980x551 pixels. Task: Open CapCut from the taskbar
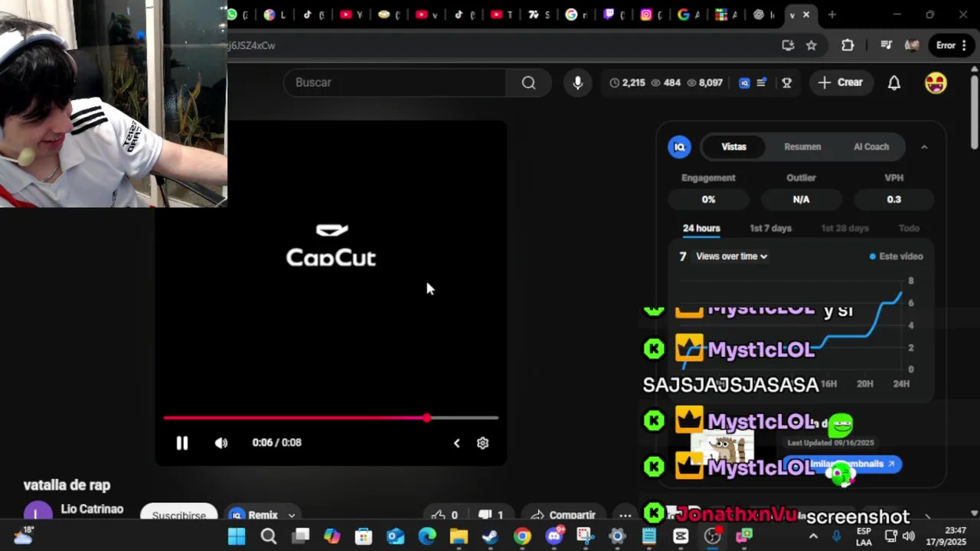[681, 536]
